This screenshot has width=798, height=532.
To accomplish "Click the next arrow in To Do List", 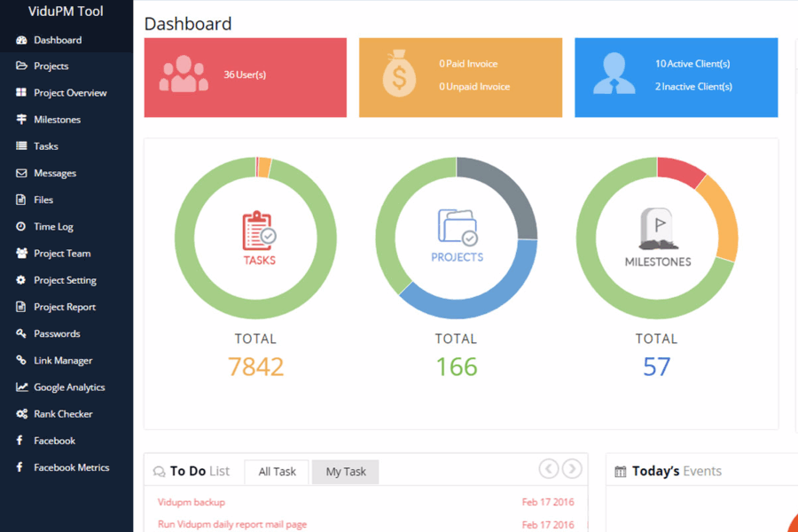I will pyautogui.click(x=572, y=468).
